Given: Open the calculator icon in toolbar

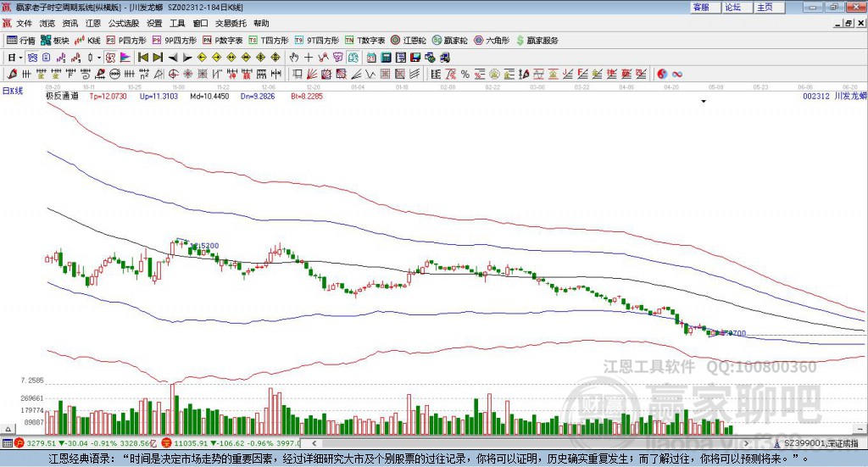Looking at the screenshot, I should pyautogui.click(x=386, y=58).
